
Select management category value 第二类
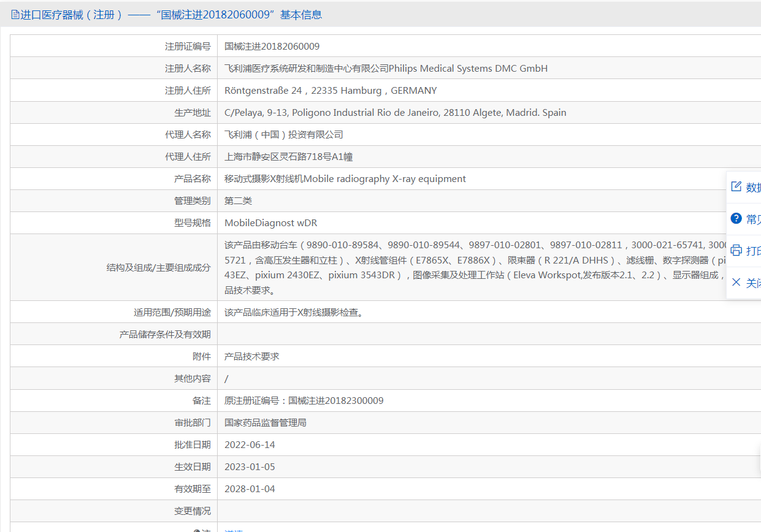tap(239, 200)
